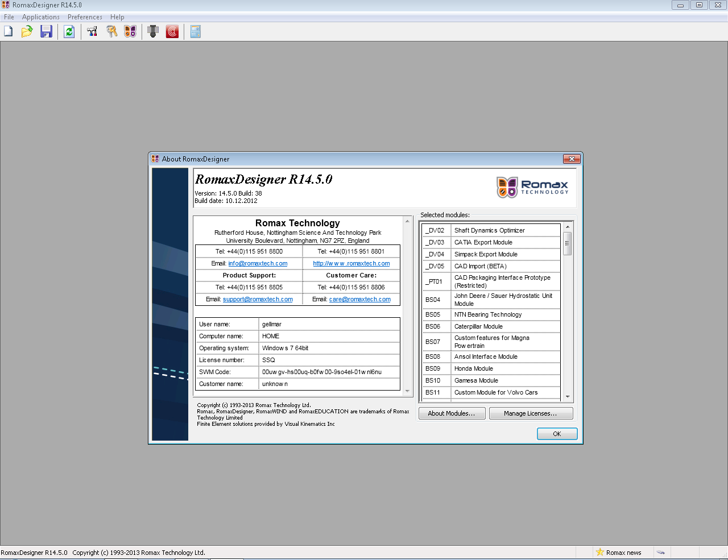This screenshot has height=560, width=728.
Task: Click the green arrows refresh document icon
Action: coord(69,32)
